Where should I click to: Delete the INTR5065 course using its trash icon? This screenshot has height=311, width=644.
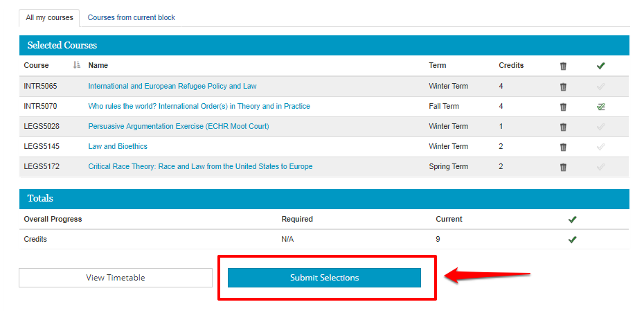click(563, 87)
